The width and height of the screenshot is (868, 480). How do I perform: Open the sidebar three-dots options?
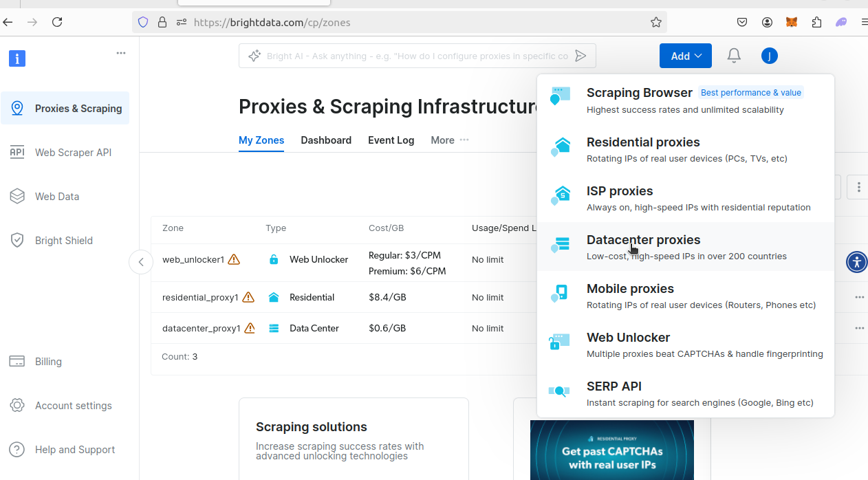121,53
